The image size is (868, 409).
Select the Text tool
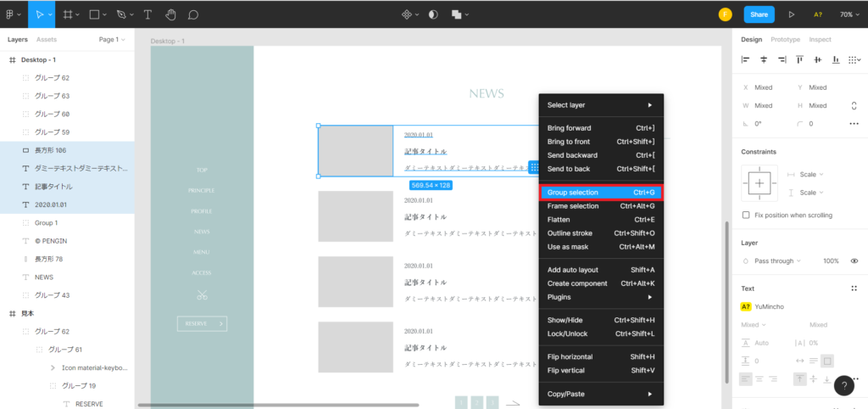[x=147, y=14]
